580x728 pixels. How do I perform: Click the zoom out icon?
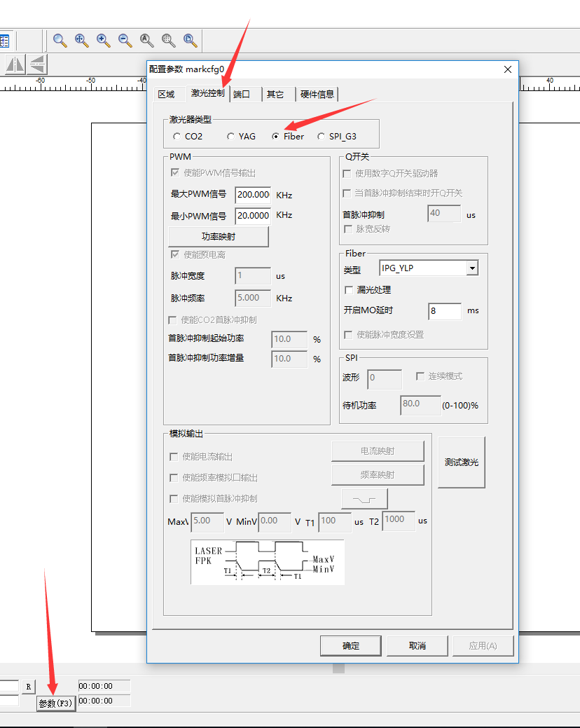click(125, 41)
